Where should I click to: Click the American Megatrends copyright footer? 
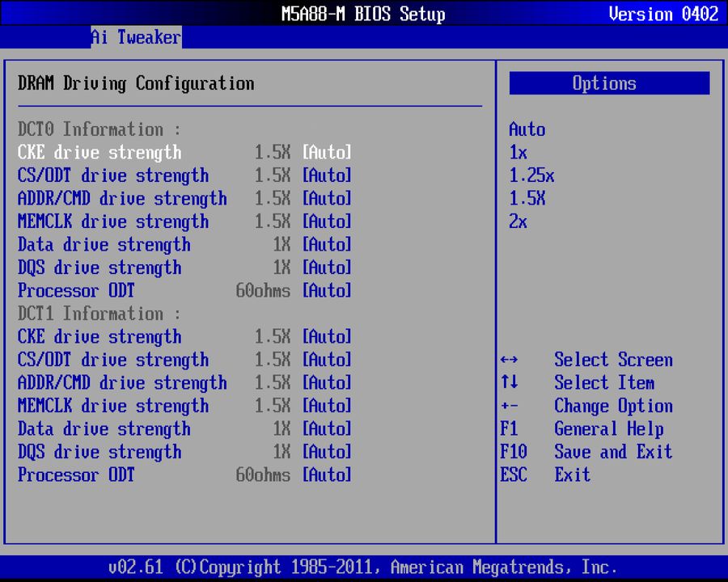[362, 567]
